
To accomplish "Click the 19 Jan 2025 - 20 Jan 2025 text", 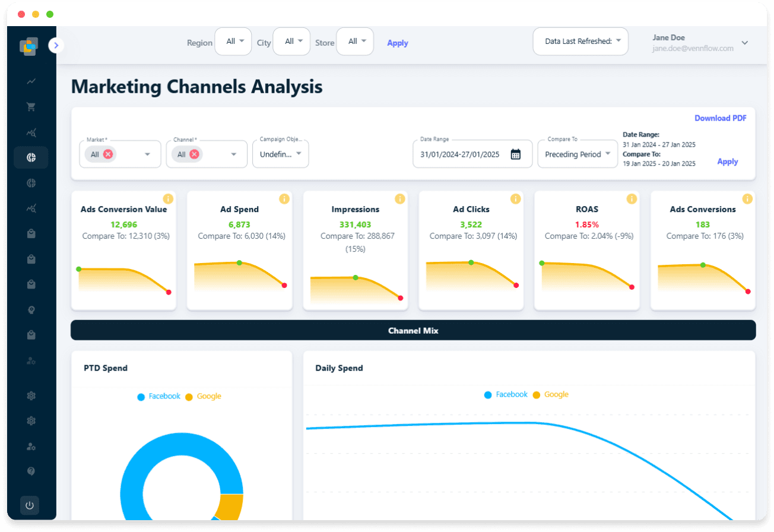I will (x=659, y=163).
